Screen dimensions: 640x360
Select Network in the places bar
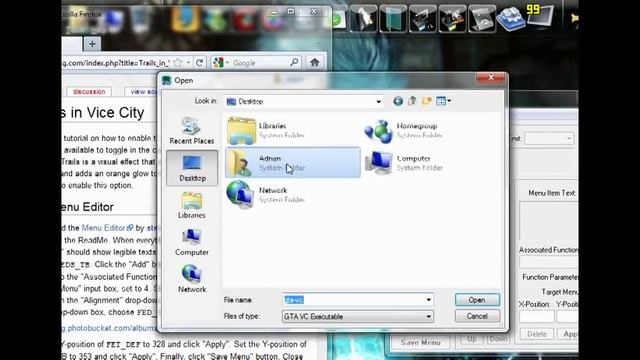pyautogui.click(x=191, y=279)
